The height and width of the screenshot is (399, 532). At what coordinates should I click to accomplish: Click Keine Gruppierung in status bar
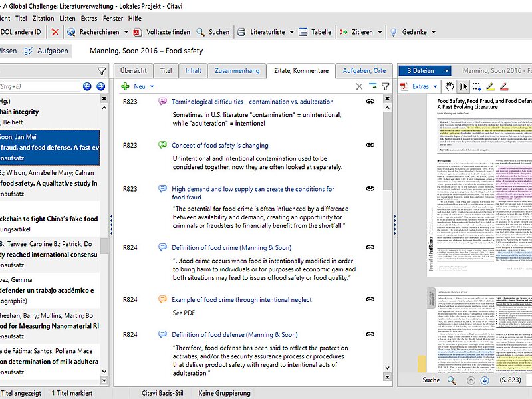tap(224, 393)
